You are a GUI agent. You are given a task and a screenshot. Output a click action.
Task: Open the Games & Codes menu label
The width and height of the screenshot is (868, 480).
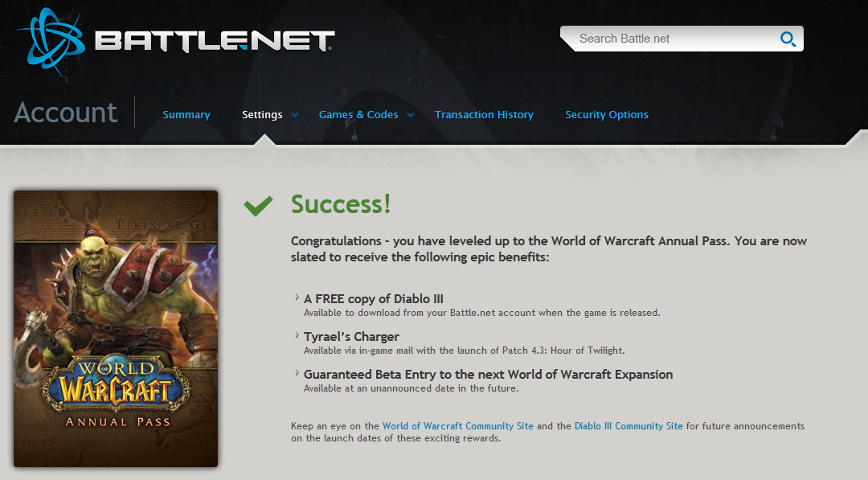pyautogui.click(x=358, y=115)
